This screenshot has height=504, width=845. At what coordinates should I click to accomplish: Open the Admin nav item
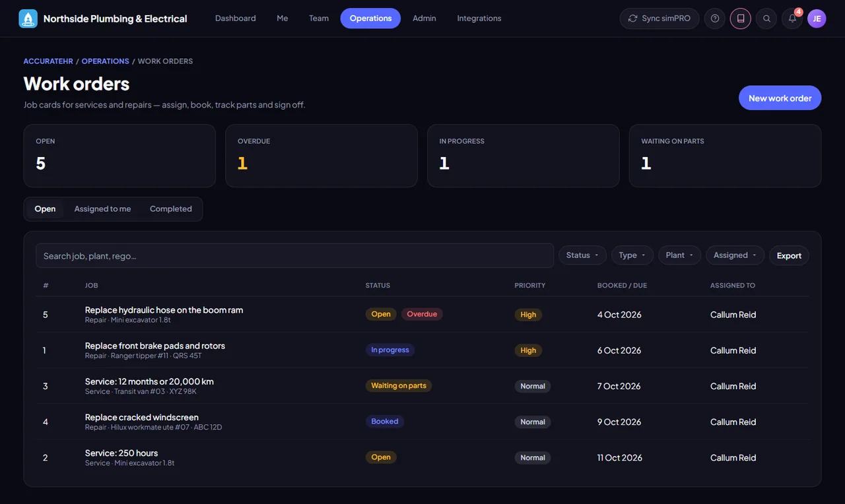[x=424, y=18]
